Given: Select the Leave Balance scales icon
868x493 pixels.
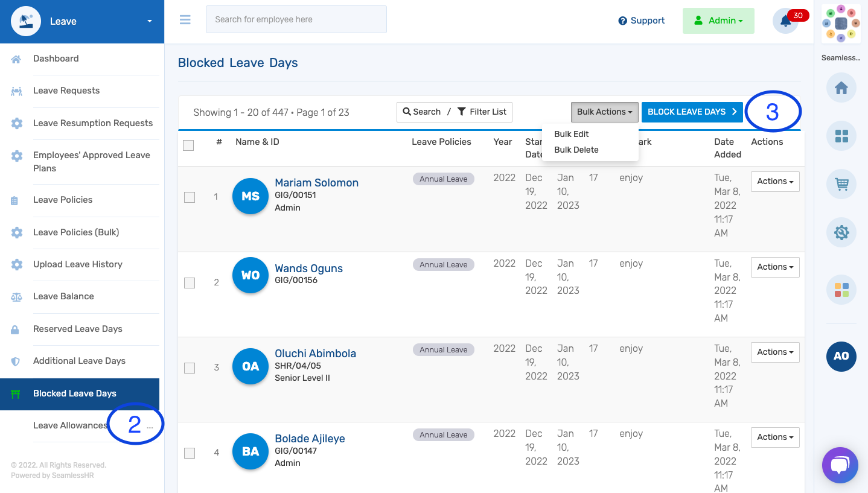Looking at the screenshot, I should pyautogui.click(x=17, y=296).
